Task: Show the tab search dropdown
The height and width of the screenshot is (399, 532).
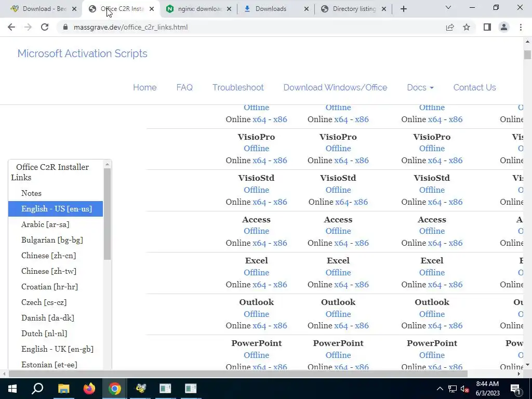Action: click(x=448, y=7)
